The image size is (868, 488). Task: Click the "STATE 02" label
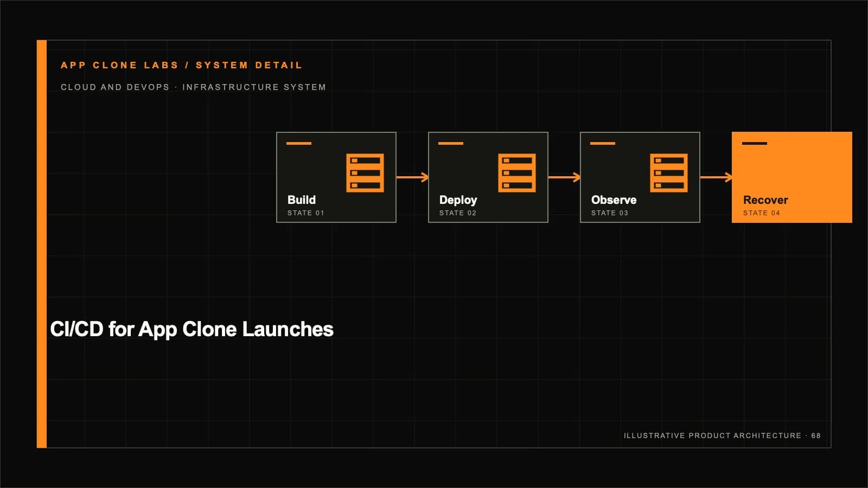click(x=458, y=213)
